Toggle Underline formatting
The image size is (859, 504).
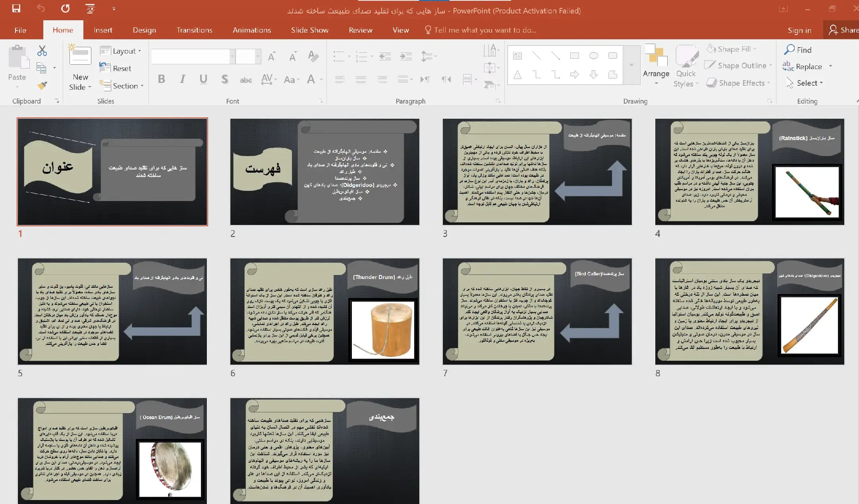click(203, 79)
